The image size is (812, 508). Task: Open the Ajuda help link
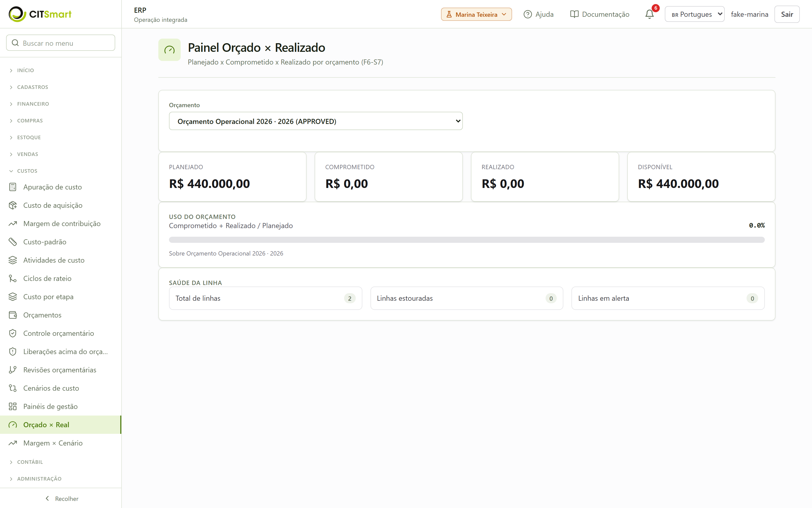(538, 14)
